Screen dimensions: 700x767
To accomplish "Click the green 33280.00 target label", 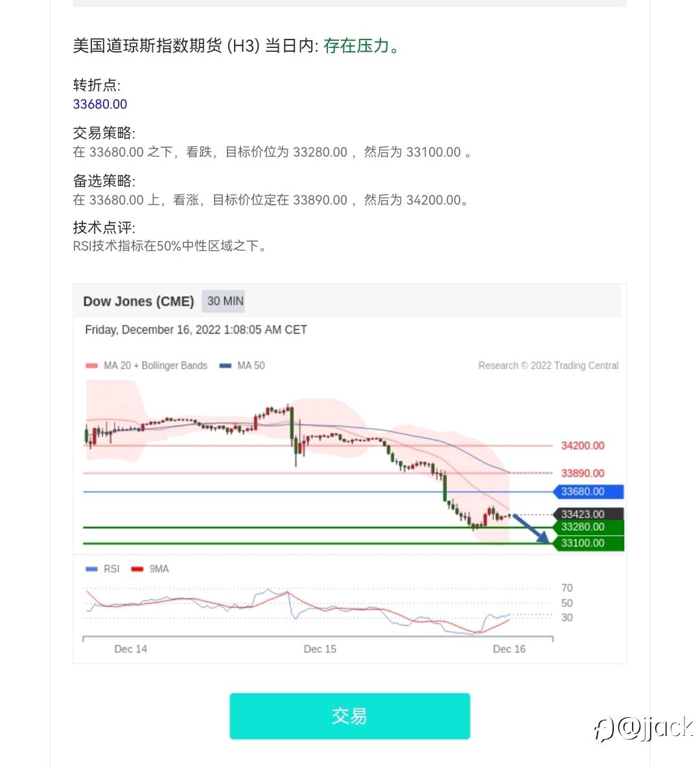I will [x=589, y=527].
